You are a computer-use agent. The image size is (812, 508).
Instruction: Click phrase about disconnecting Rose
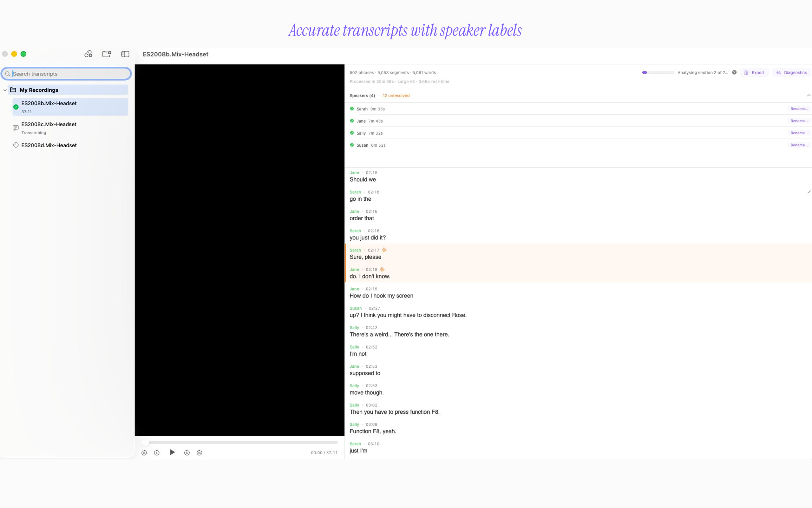408,315
